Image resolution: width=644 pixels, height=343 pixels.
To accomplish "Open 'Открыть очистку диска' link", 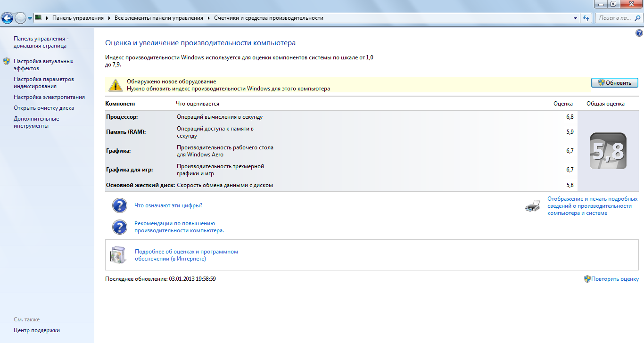I will [x=44, y=108].
